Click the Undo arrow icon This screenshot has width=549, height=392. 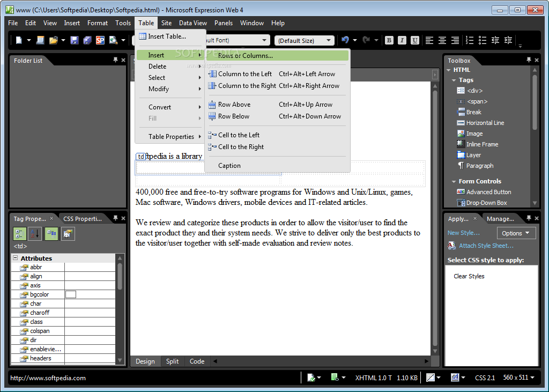tap(345, 40)
